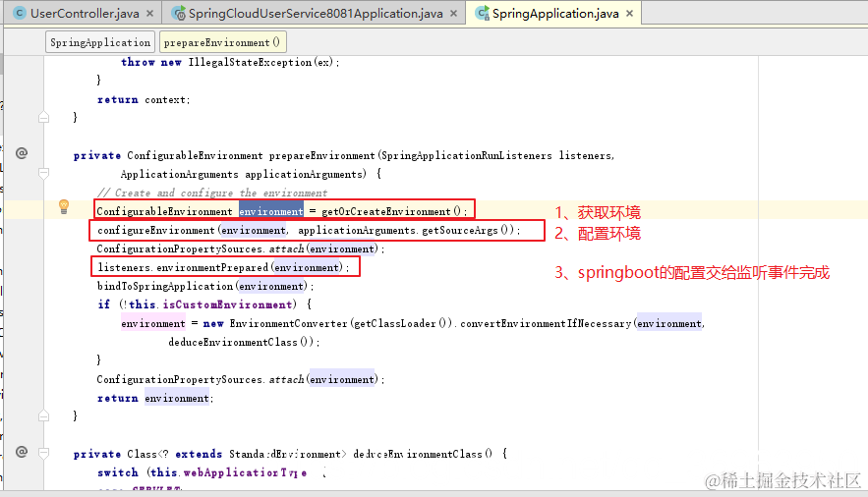Close the UserController.java tab

(x=150, y=14)
